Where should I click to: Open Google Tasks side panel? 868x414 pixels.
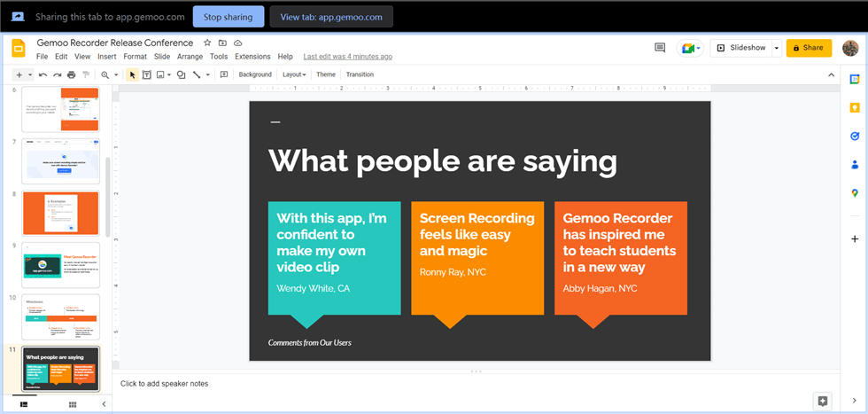point(855,136)
